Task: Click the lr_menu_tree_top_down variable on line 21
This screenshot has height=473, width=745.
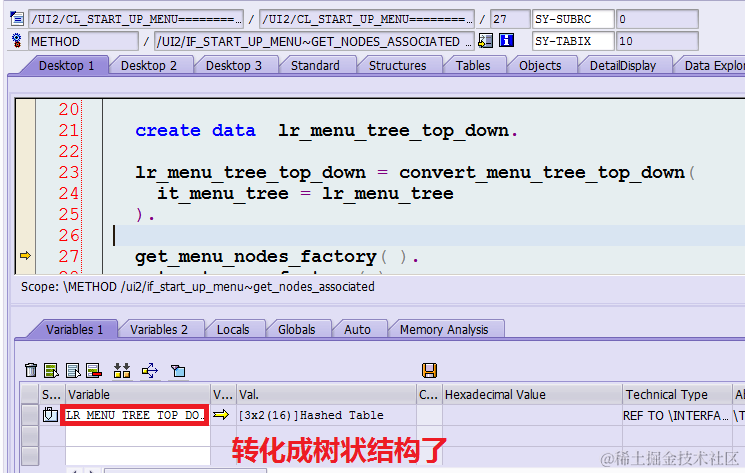Action: [x=393, y=131]
